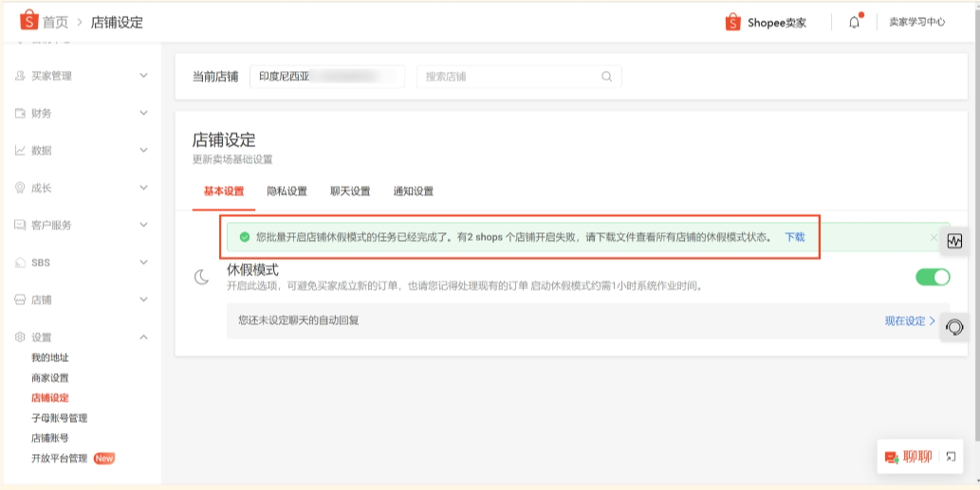Switch to the 隐私设置 tab
This screenshot has height=490, width=980.
click(287, 191)
